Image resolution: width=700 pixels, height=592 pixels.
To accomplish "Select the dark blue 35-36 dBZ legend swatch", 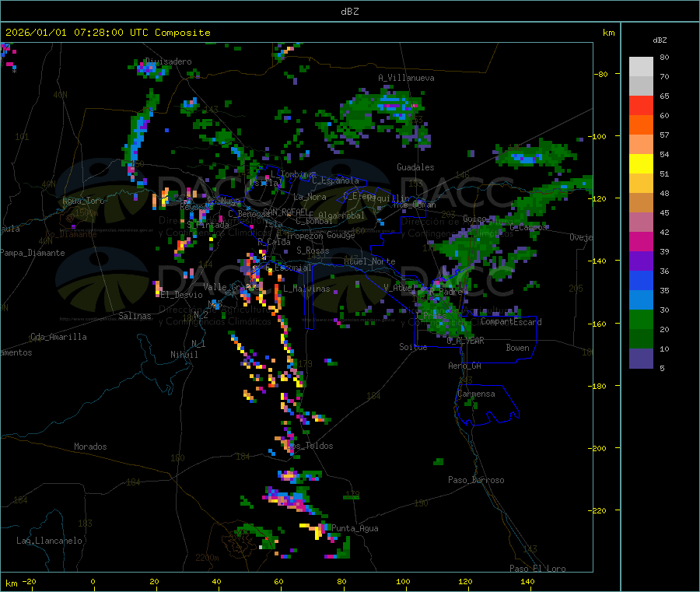I will tap(641, 280).
